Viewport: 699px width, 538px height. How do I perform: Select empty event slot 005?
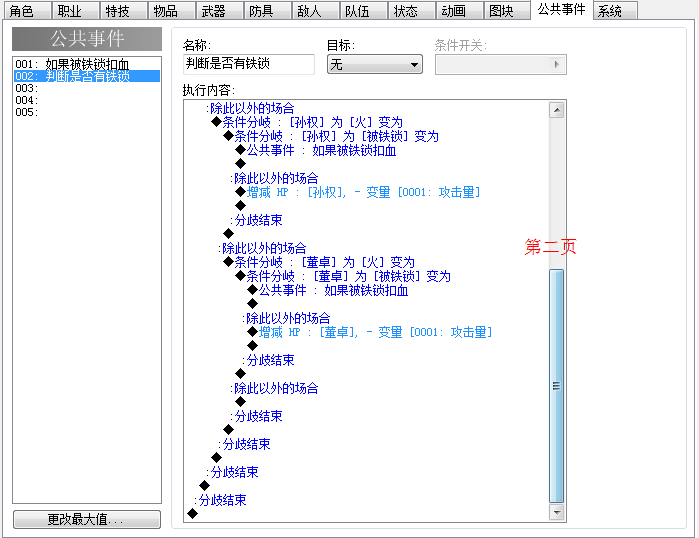[x=87, y=112]
